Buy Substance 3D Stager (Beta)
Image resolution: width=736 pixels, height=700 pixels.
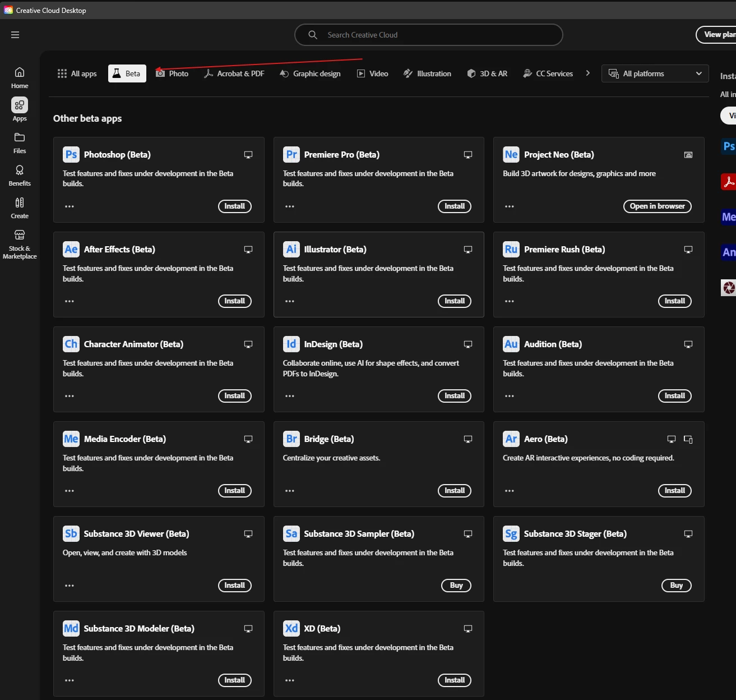pos(677,586)
